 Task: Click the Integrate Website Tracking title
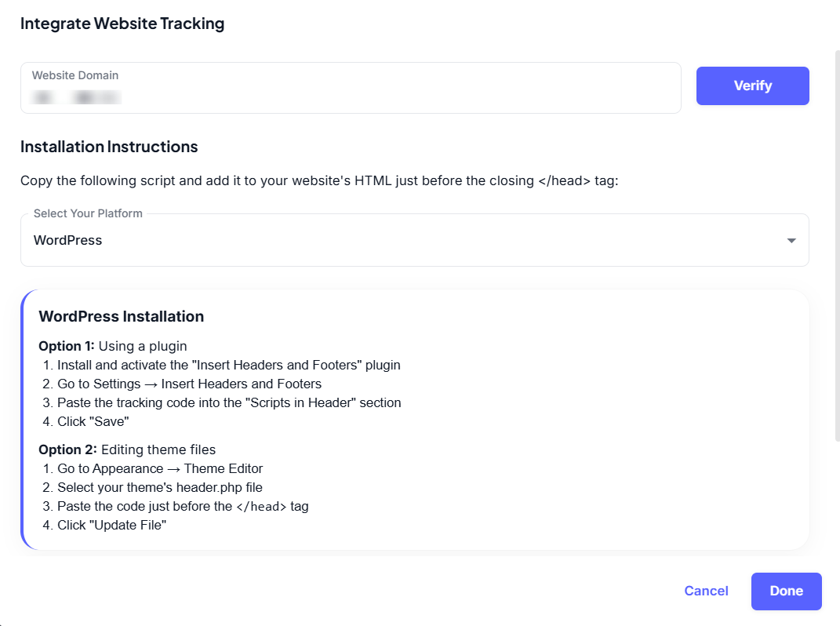[x=122, y=24]
